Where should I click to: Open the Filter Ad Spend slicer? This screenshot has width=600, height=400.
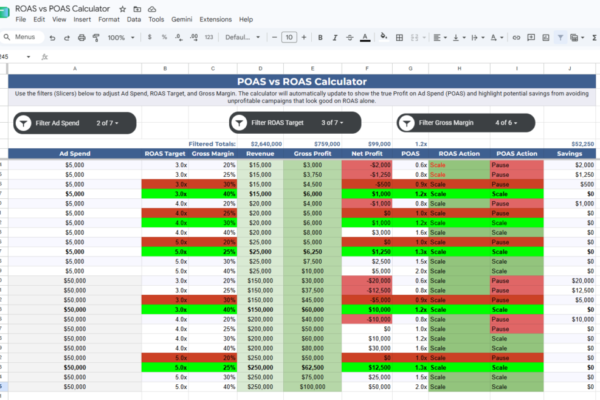(x=75, y=123)
